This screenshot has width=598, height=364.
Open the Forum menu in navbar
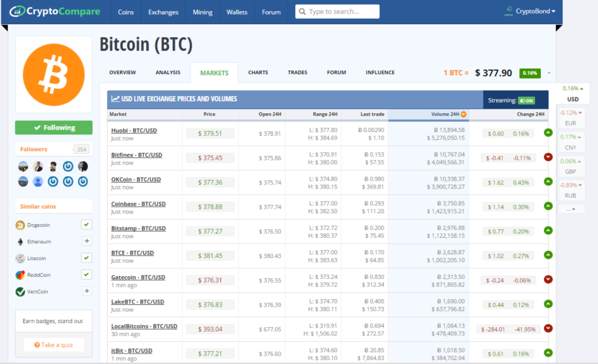271,12
